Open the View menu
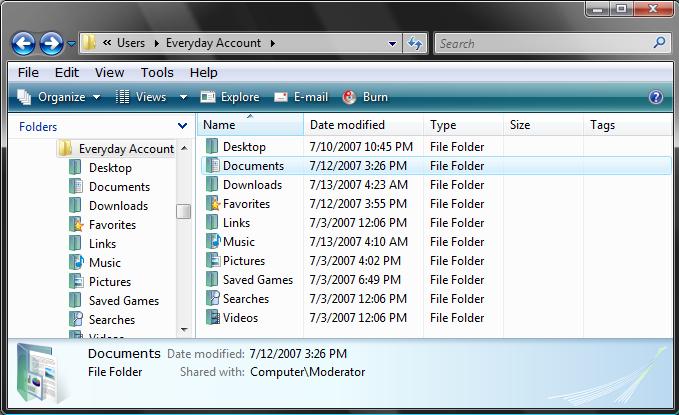Image resolution: width=679 pixels, height=415 pixels. click(110, 72)
